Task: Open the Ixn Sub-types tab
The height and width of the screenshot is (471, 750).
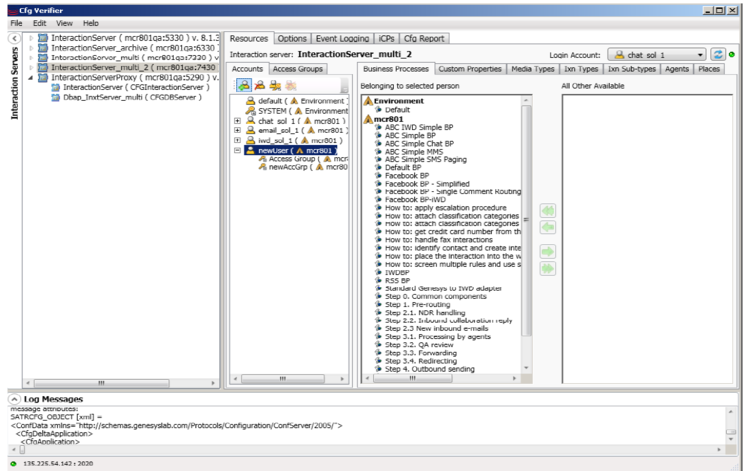Action: pos(631,69)
